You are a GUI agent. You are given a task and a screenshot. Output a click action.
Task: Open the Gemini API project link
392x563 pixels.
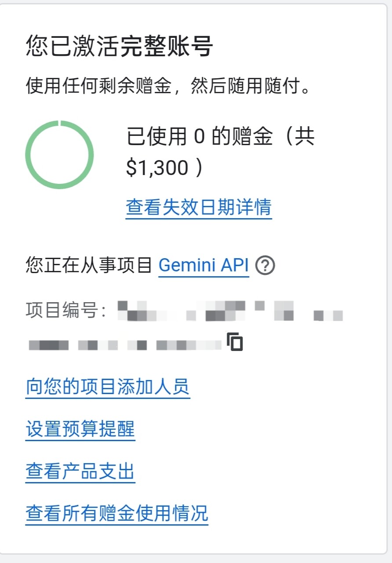click(203, 266)
